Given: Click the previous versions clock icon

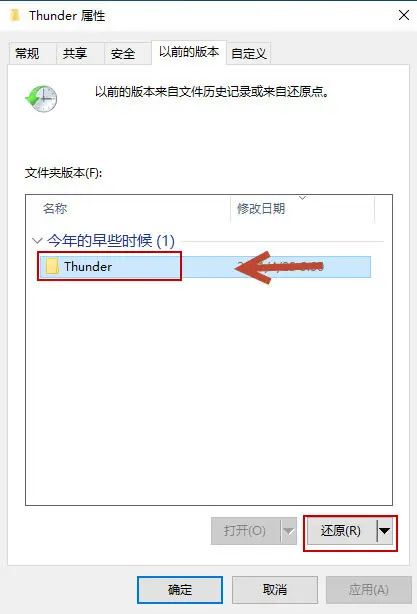Looking at the screenshot, I should [x=41, y=99].
